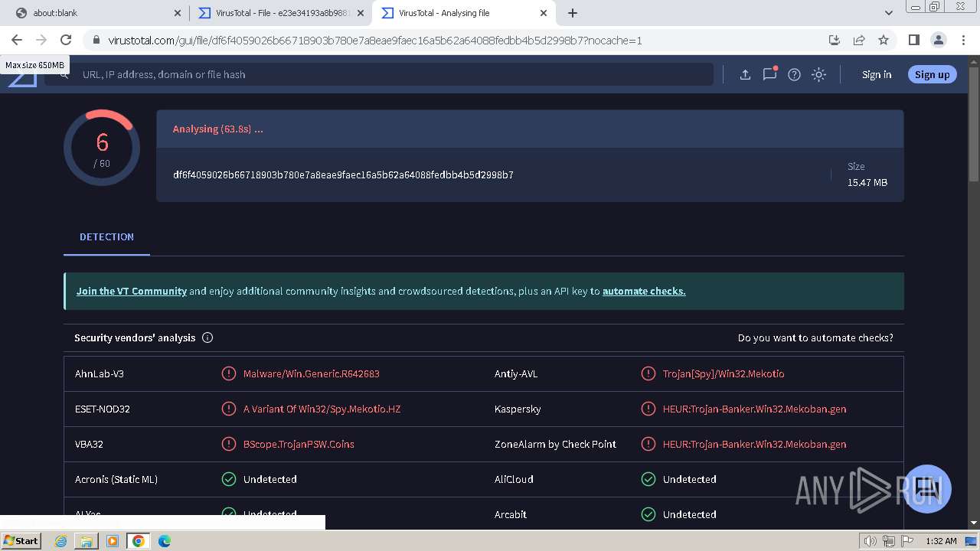The height and width of the screenshot is (551, 980).
Task: Click VirusTotal upload file icon
Action: click(x=745, y=74)
